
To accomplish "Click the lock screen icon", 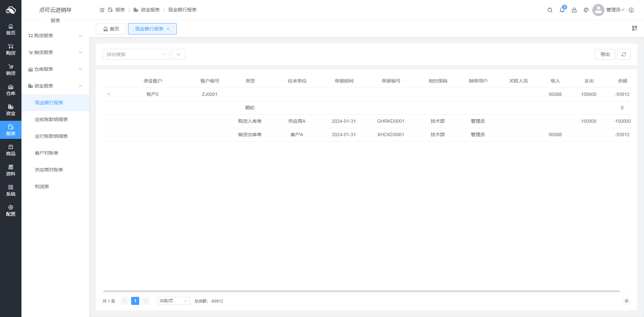I will point(574,10).
